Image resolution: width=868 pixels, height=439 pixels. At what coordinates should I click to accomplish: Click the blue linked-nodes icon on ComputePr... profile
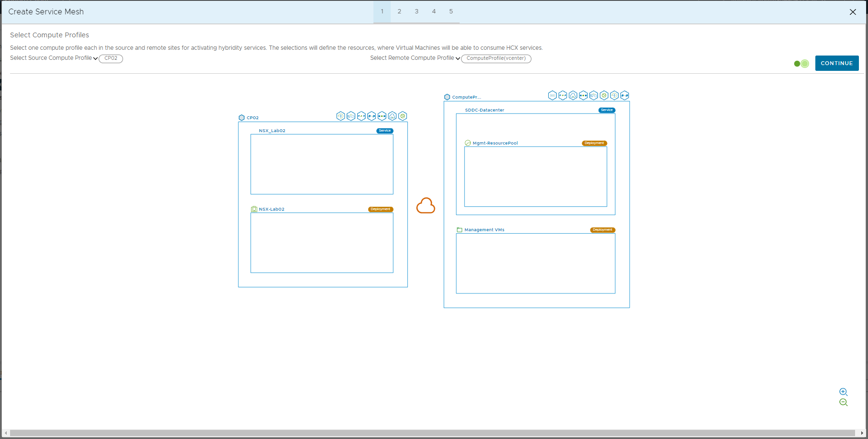coord(625,95)
